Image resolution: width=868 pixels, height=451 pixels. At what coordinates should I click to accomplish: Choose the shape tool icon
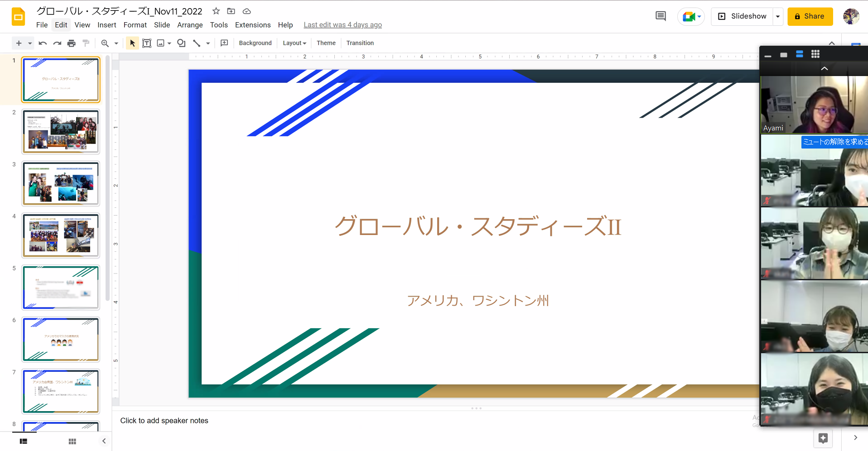click(181, 43)
